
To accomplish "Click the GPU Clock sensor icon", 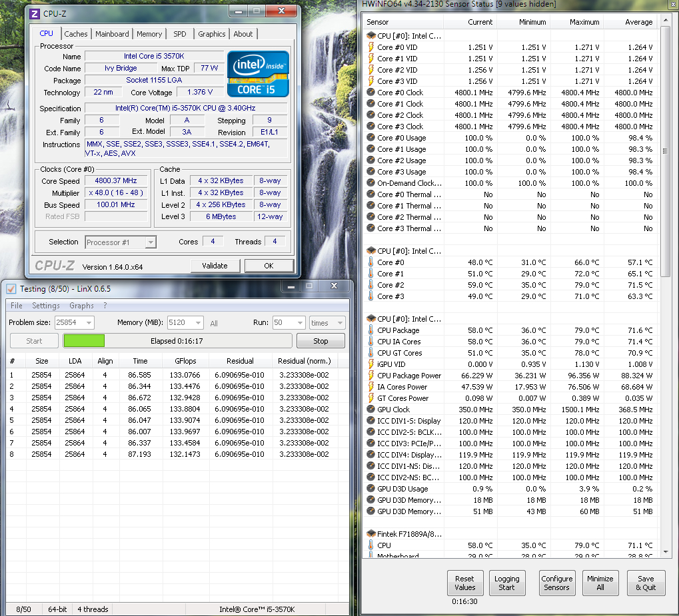I will coord(370,409).
